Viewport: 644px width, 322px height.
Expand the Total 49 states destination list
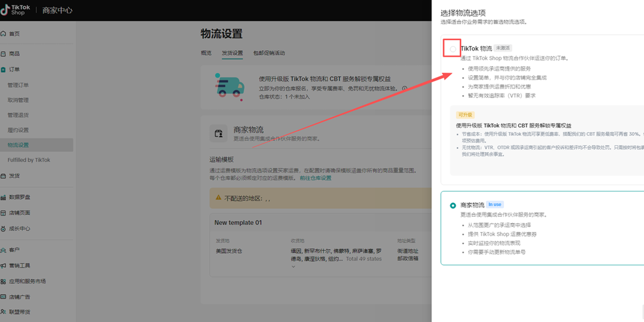(293, 266)
